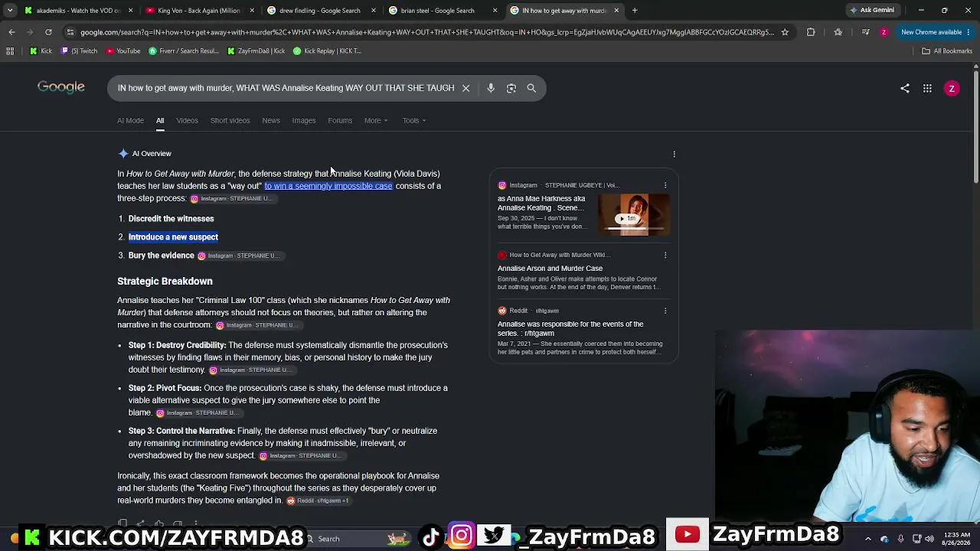Open options for the Instagram source card
Image resolution: width=980 pixels, height=551 pixels.
pyautogui.click(x=665, y=185)
